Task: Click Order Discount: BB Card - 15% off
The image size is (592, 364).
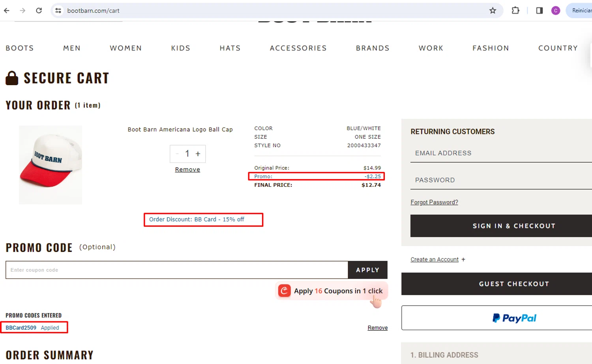Action: (197, 219)
